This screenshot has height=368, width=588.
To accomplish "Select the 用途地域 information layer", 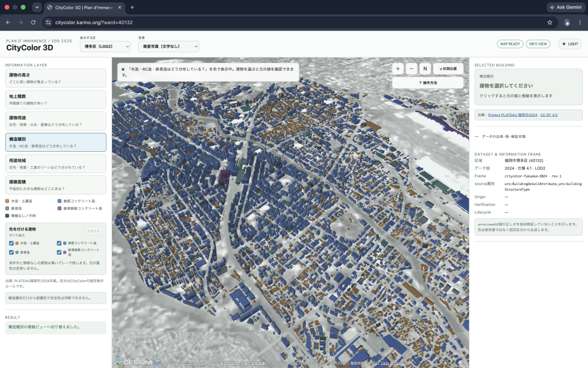I will click(56, 164).
